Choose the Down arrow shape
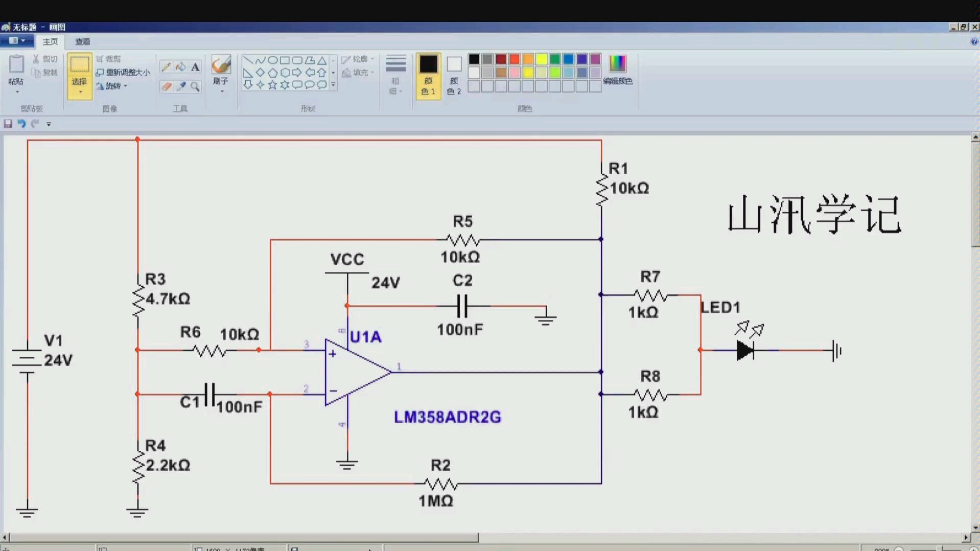Image resolution: width=980 pixels, height=551 pixels. pos(248,85)
